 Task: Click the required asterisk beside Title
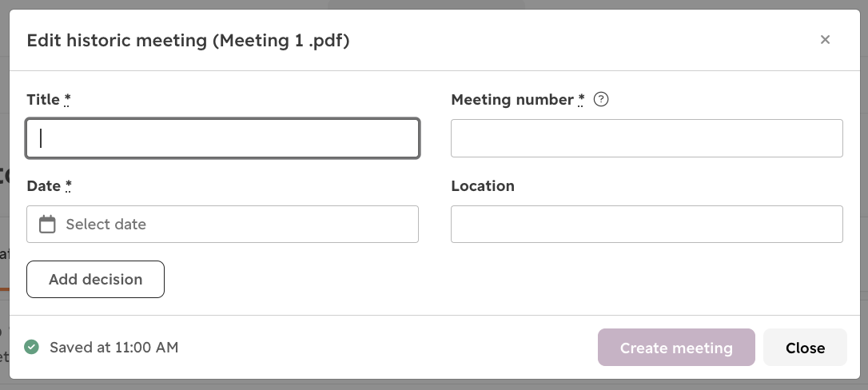point(67,99)
